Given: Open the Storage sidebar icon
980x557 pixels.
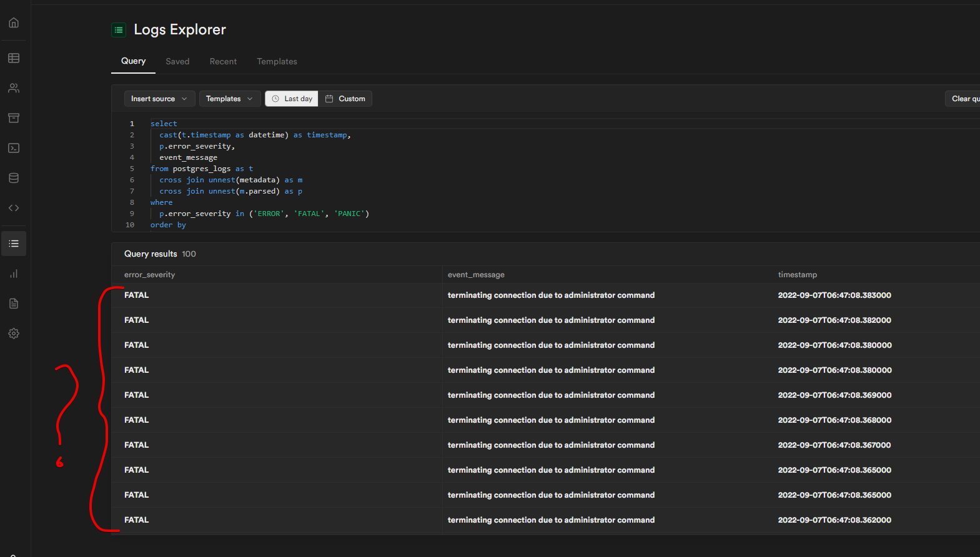Looking at the screenshot, I should coord(14,118).
